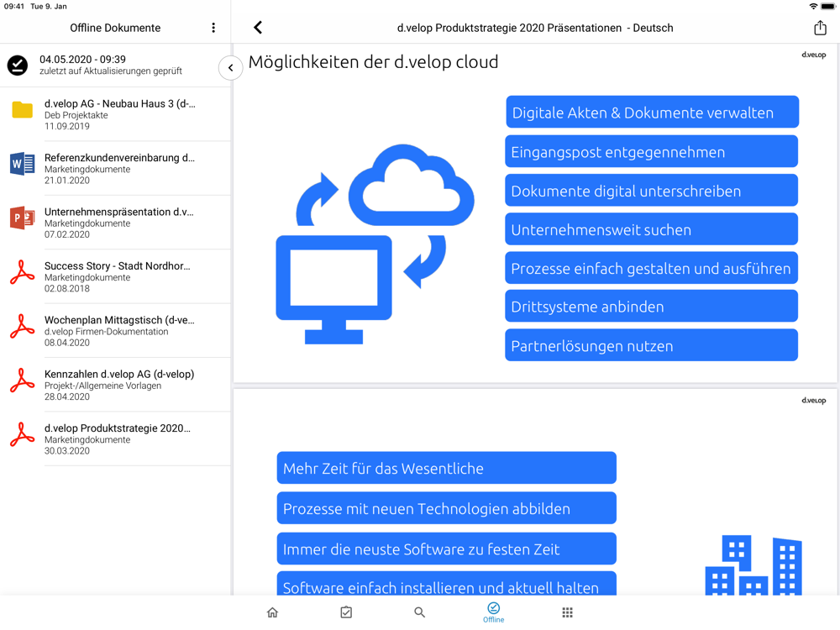Screen dimensions: 840x630
Task: Tap the PDF icon for Wochenplan Mittagstisch
Action: click(23, 326)
